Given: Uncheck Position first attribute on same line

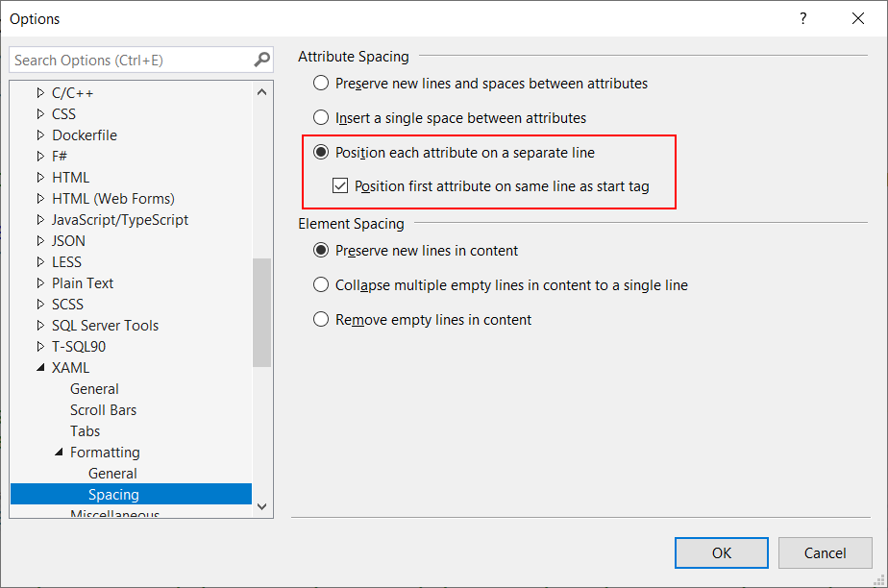Looking at the screenshot, I should click(340, 186).
